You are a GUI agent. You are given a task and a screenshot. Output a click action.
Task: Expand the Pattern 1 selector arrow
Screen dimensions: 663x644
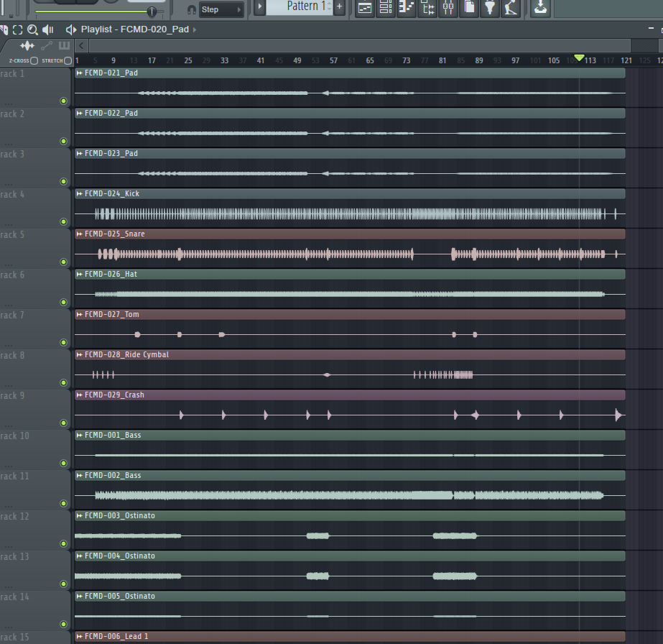coord(260,8)
